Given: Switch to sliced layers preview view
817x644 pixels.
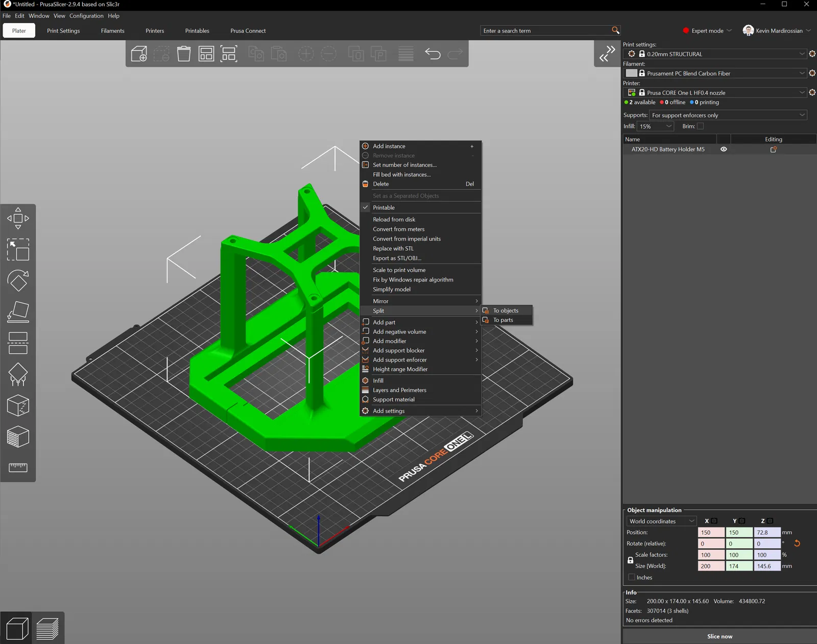Looking at the screenshot, I should click(47, 629).
